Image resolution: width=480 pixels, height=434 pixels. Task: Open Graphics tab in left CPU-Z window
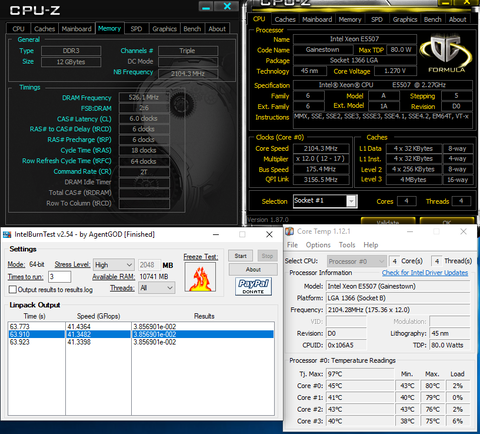(164, 29)
